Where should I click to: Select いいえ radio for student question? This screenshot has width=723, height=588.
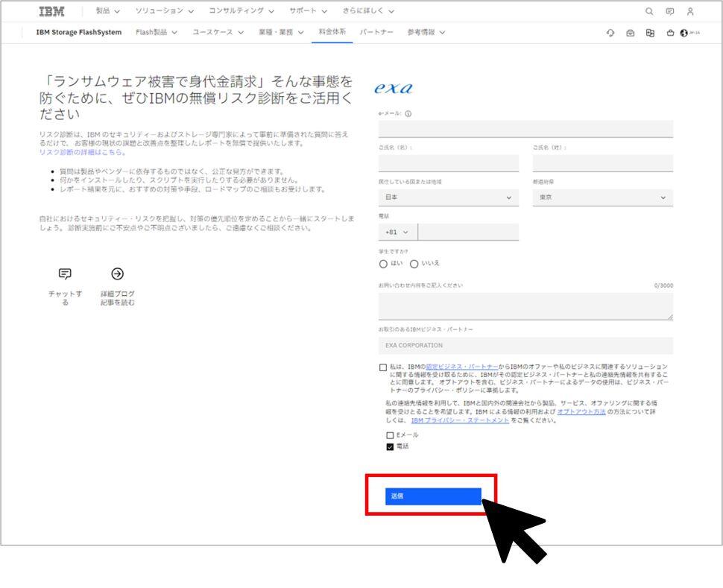point(414,264)
